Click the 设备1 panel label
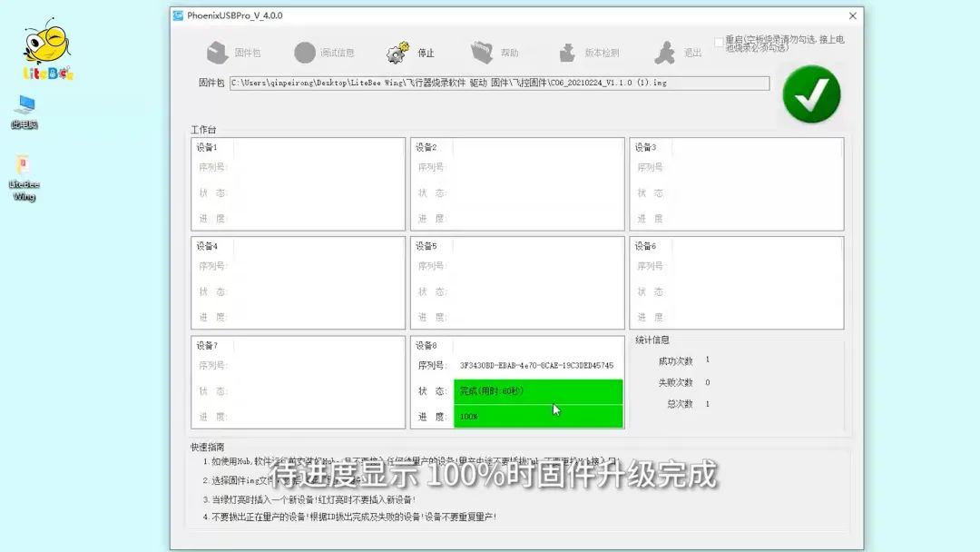980x552 pixels. 207,148
